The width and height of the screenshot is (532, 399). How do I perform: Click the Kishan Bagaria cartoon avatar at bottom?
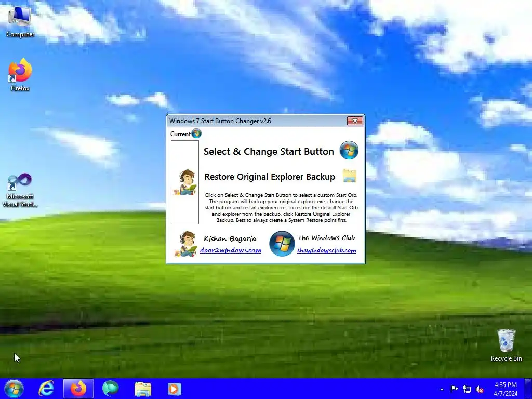click(x=185, y=243)
